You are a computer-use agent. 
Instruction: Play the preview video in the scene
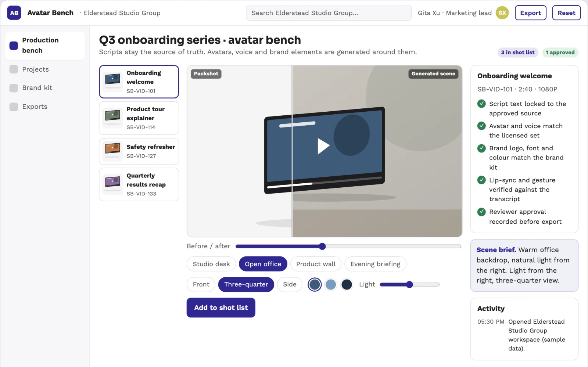[x=323, y=146]
